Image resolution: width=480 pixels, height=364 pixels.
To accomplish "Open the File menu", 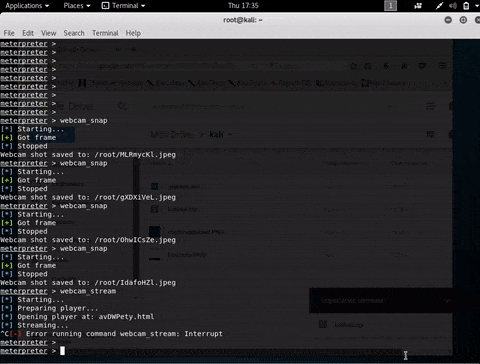I will (9, 33).
